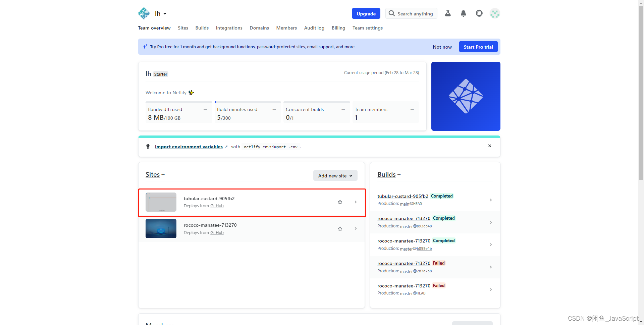Open tubular-custard-905fb2 site name

(x=209, y=199)
